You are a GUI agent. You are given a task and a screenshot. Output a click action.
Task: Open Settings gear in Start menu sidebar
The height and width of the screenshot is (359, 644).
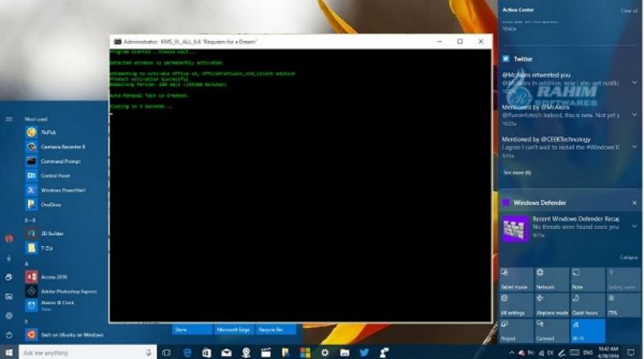[9, 316]
